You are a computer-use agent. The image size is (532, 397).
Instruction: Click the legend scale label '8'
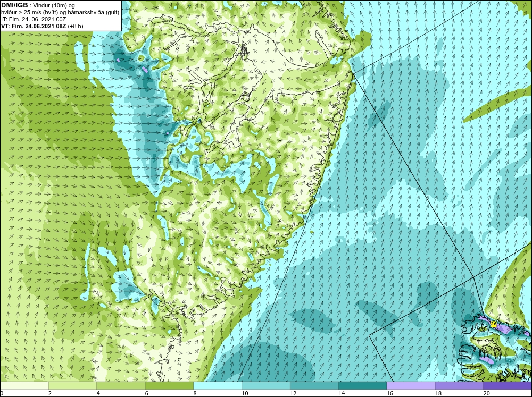pos(195,393)
